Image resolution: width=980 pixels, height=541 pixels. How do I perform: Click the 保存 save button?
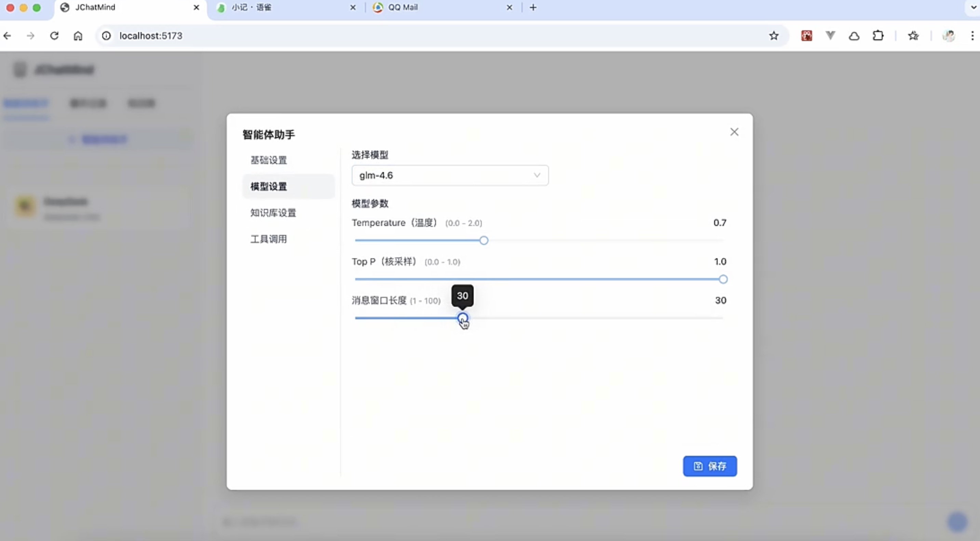click(x=709, y=466)
